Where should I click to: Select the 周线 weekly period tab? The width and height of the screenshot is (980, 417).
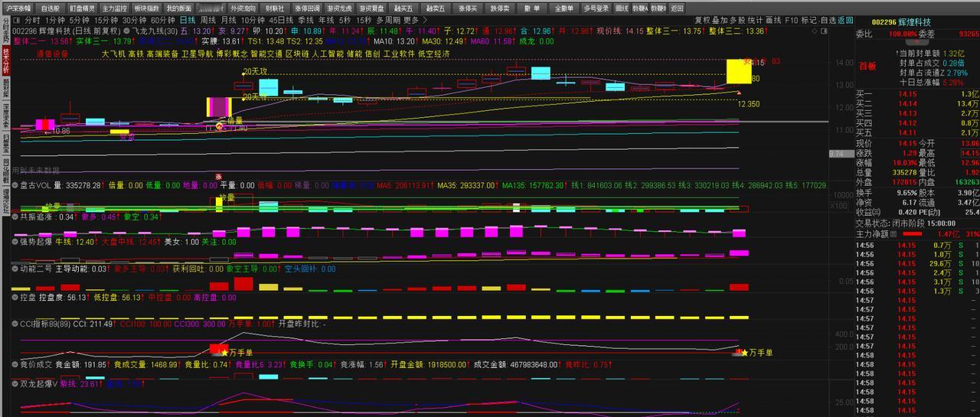[x=207, y=20]
